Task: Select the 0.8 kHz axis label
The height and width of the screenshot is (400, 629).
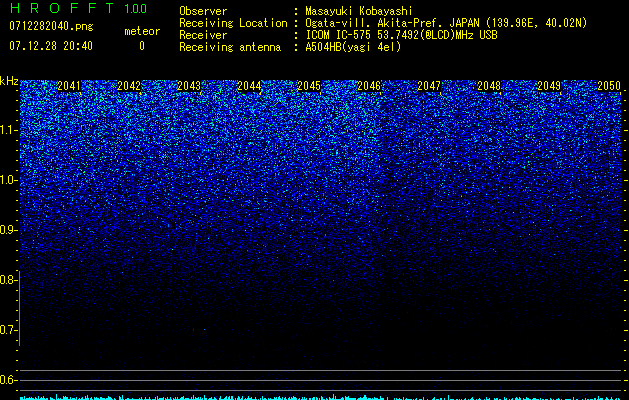Action: click(8, 280)
